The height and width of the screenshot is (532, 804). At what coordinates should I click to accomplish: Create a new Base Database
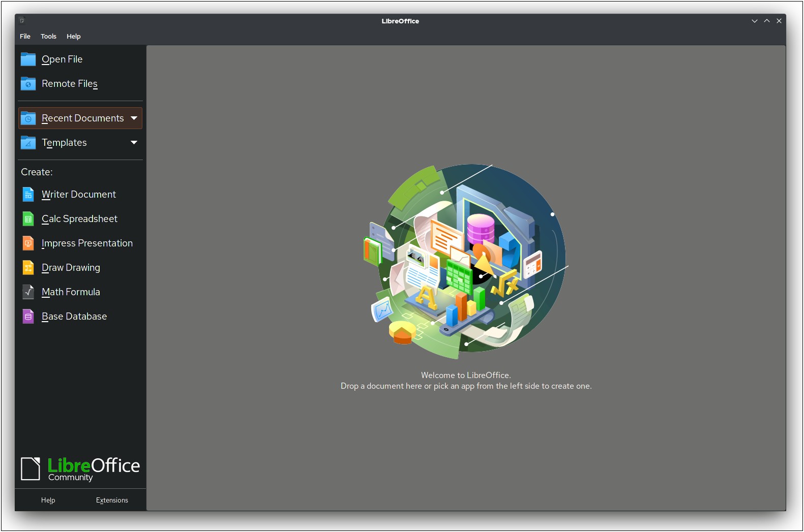pyautogui.click(x=80, y=317)
